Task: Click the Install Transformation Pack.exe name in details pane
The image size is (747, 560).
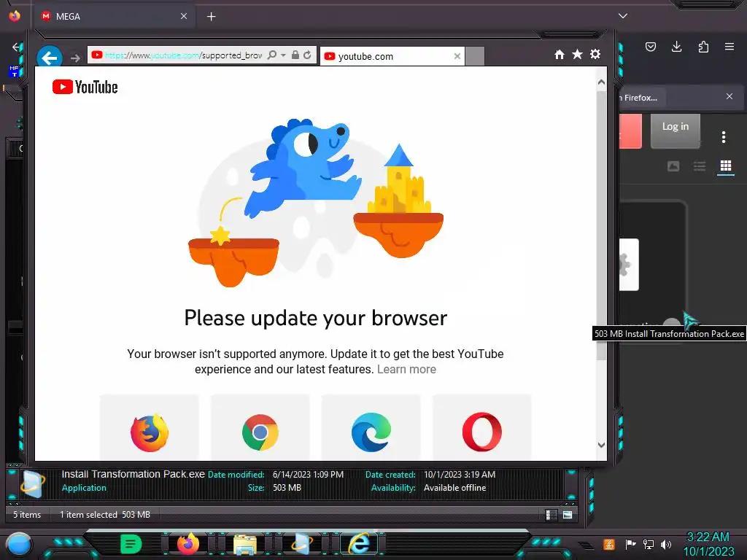Action: tap(133, 474)
